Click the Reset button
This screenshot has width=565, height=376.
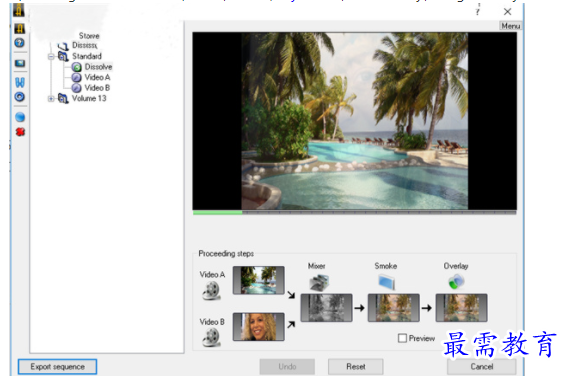[356, 367]
